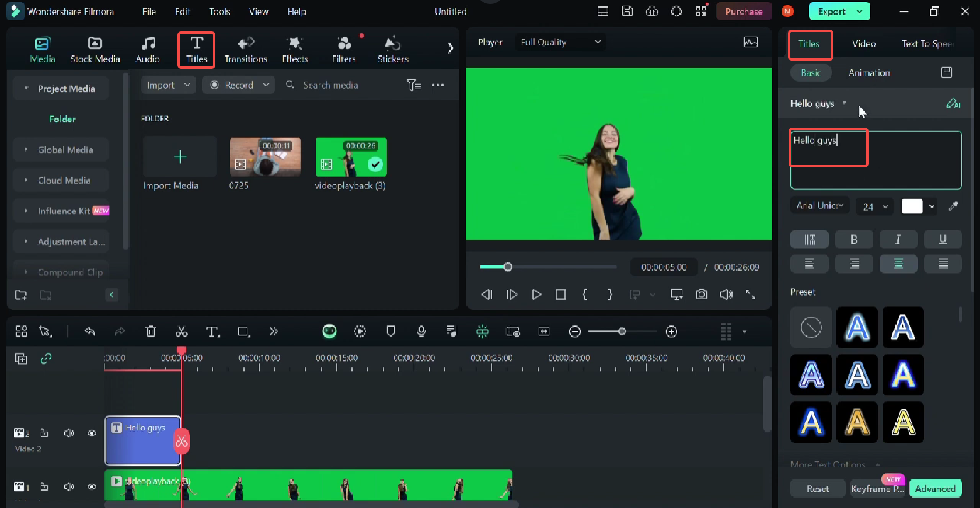
Task: Open the Effects panel
Action: pos(295,50)
